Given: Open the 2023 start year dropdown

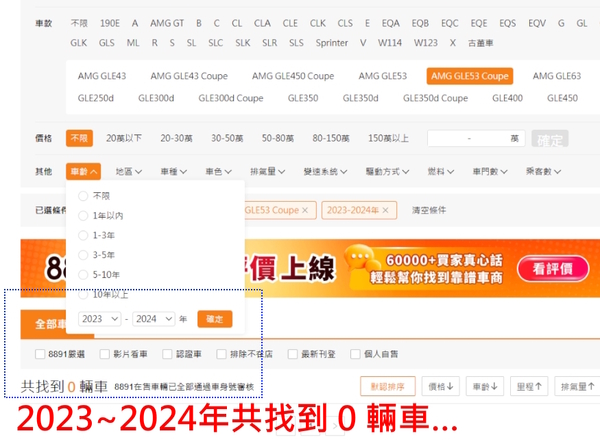Looking at the screenshot, I should (x=100, y=319).
